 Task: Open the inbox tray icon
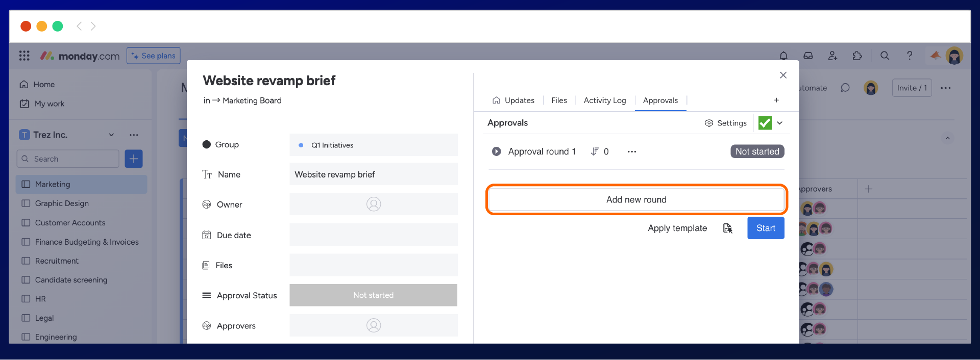click(x=808, y=56)
